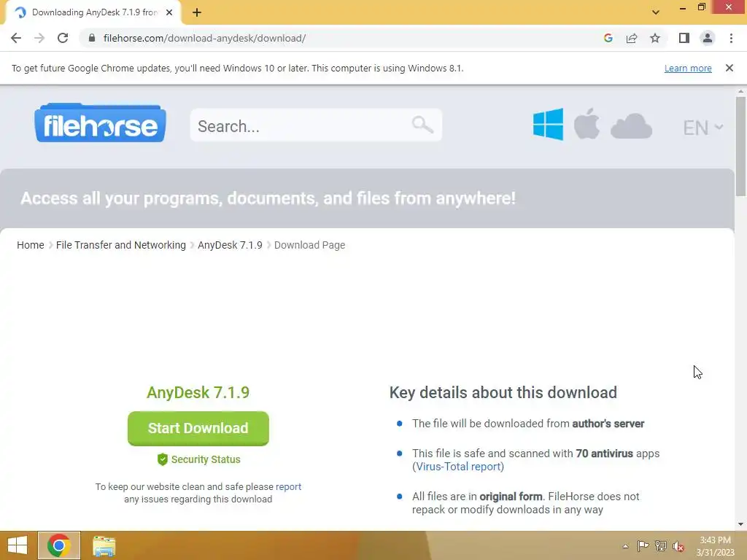The width and height of the screenshot is (747, 560).
Task: Bookmark this page with star icon
Action: 655,38
